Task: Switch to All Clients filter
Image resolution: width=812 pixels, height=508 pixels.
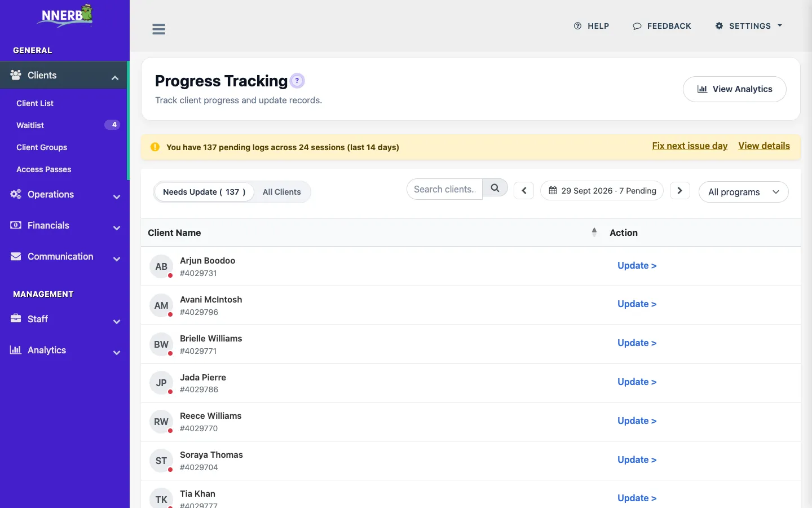Action: (x=282, y=192)
